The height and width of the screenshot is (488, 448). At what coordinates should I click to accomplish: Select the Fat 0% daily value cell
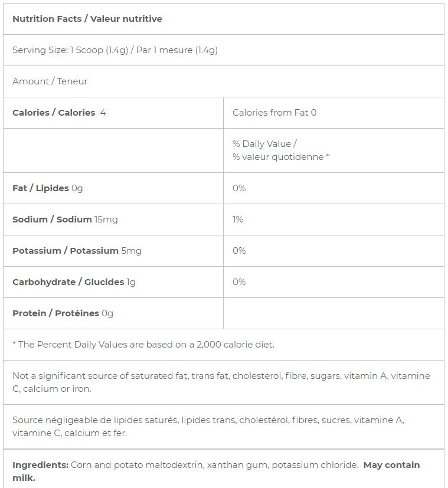(x=333, y=188)
